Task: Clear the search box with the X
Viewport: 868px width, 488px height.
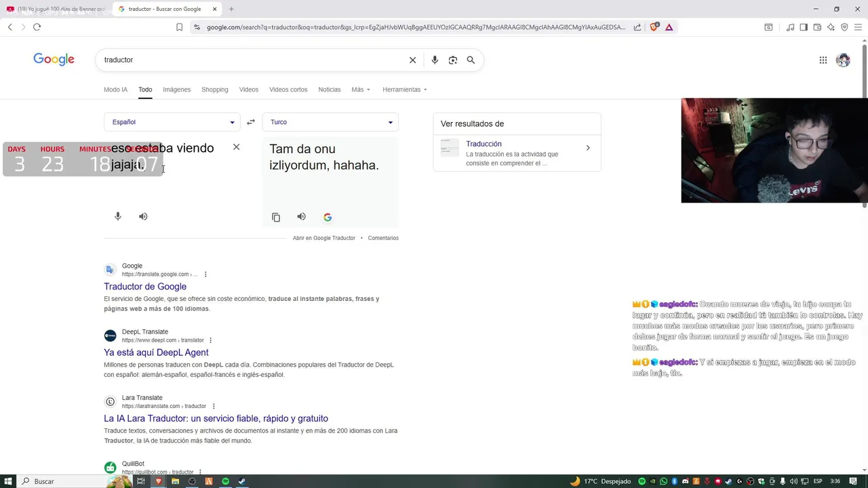Action: [x=412, y=60]
